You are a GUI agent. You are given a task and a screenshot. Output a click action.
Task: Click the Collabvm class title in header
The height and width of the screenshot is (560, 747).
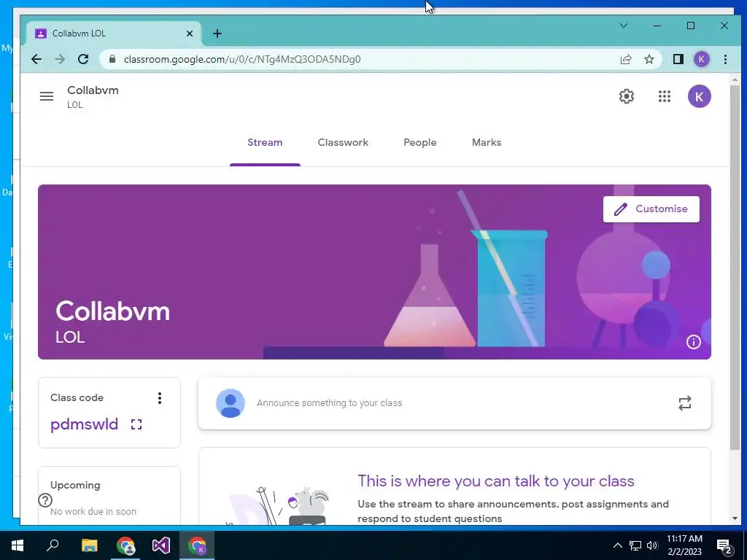tap(93, 90)
